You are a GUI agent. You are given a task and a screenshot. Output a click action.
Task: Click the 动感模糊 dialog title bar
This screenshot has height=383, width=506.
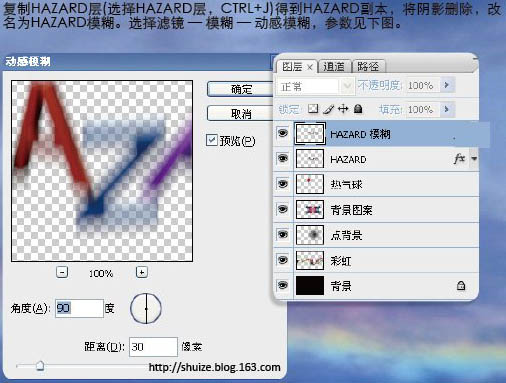pos(138,62)
